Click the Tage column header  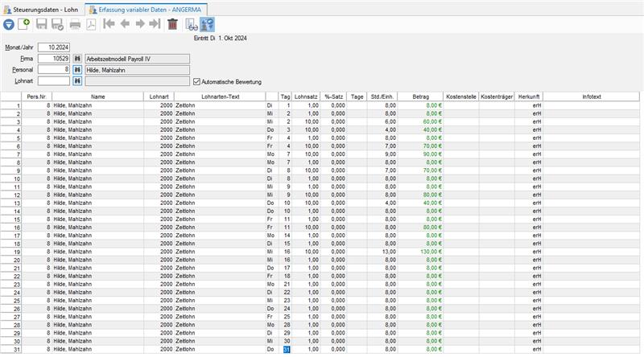point(357,96)
